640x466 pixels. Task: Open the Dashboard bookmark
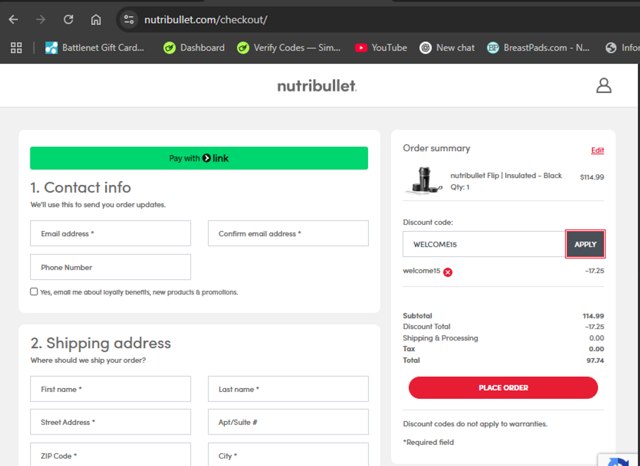tap(194, 48)
